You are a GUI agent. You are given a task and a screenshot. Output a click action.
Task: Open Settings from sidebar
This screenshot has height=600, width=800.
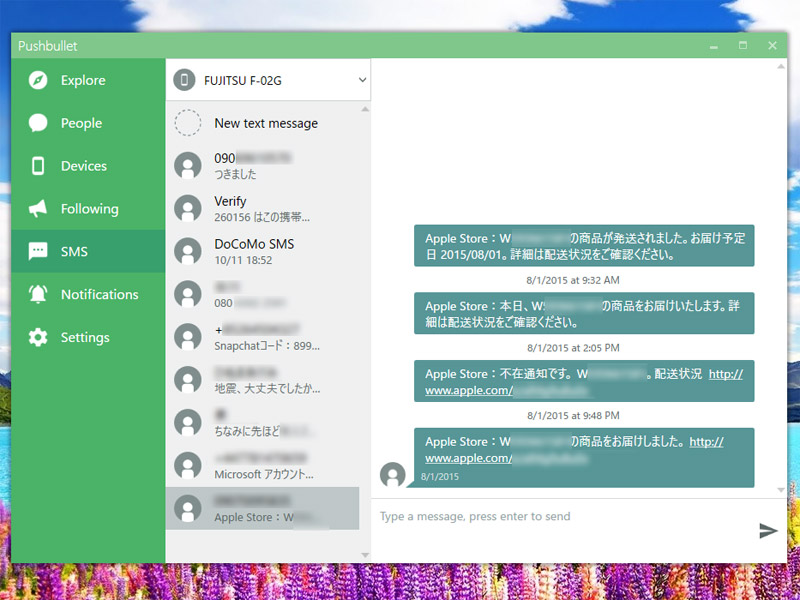pyautogui.click(x=88, y=337)
